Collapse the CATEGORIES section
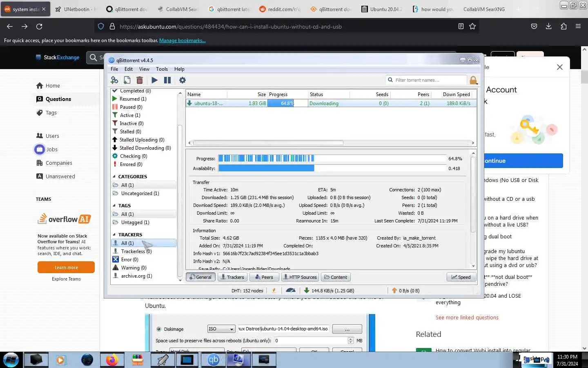588x368 pixels. click(x=114, y=177)
